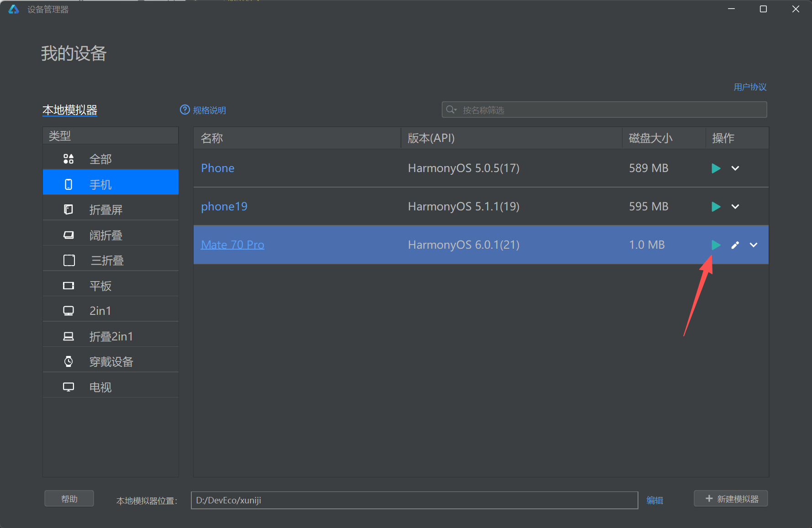The height and width of the screenshot is (528, 812).
Task: Start the phone19 emulator
Action: [x=716, y=207]
